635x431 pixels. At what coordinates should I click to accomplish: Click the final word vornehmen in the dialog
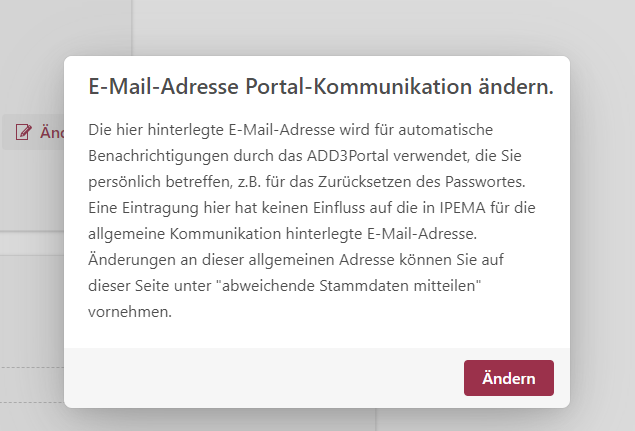(130, 313)
